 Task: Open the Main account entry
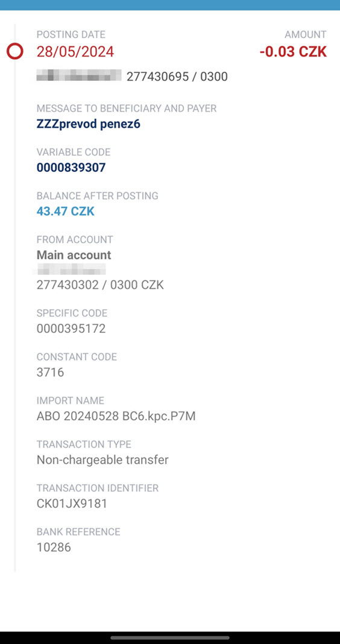pos(74,255)
